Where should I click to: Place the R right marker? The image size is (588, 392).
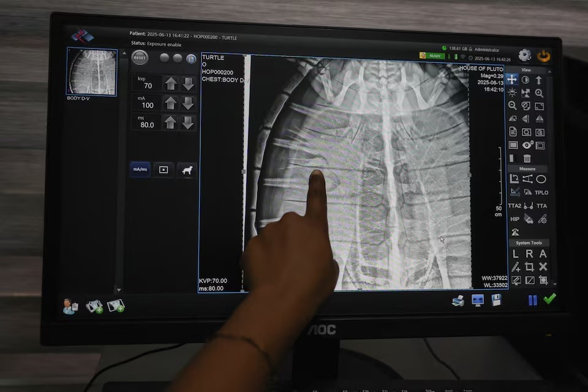(x=529, y=254)
